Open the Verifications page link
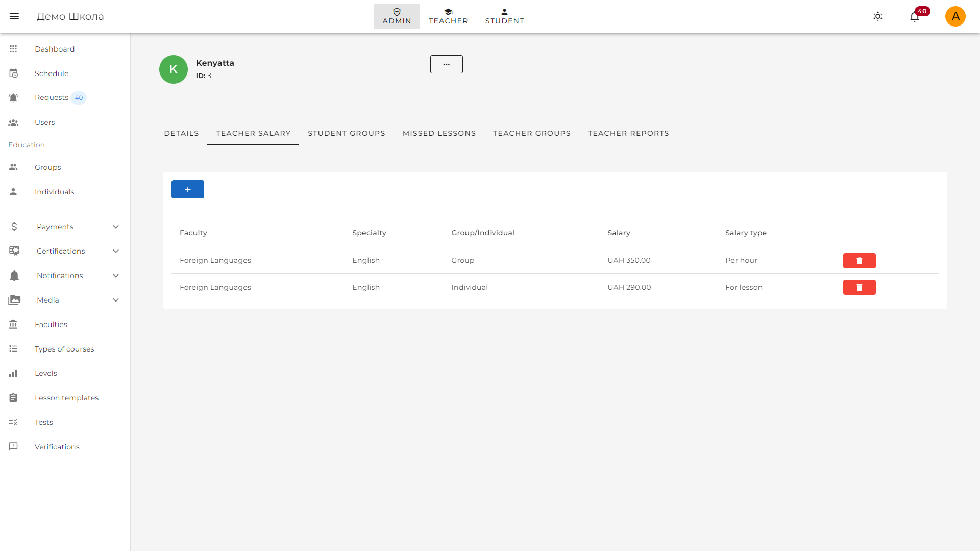Screen dimensions: 980x551 [x=57, y=447]
